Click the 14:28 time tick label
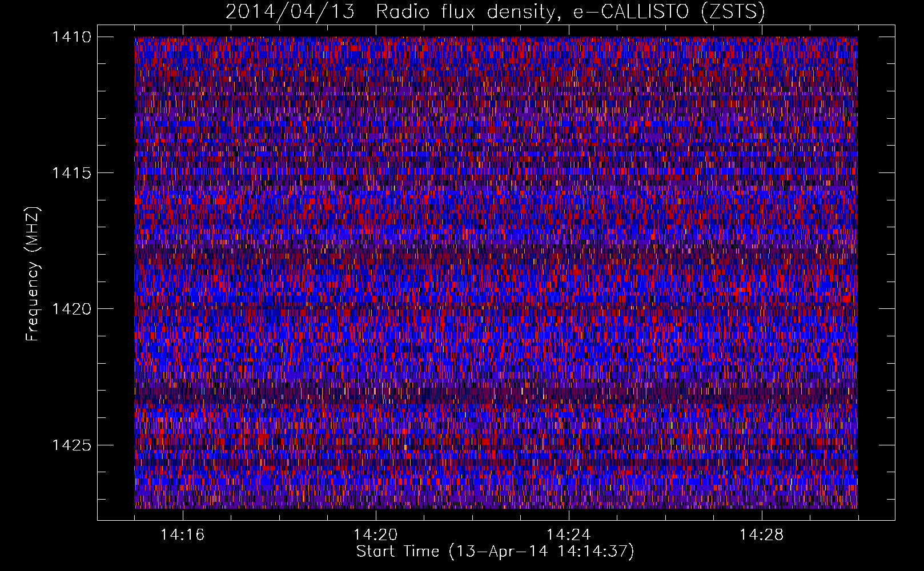The image size is (924, 571). 761,534
